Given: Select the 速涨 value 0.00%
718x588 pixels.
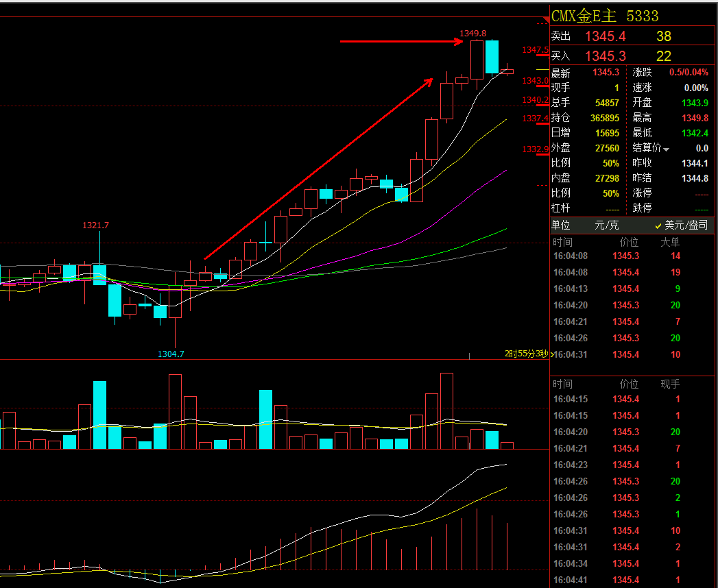Looking at the screenshot, I should [x=696, y=88].
